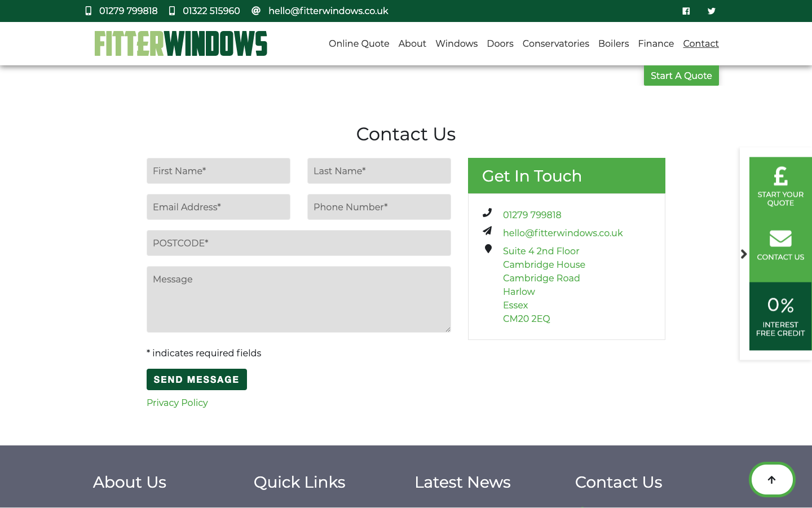Go to the Online Quote page
812x508 pixels.
[359, 43]
